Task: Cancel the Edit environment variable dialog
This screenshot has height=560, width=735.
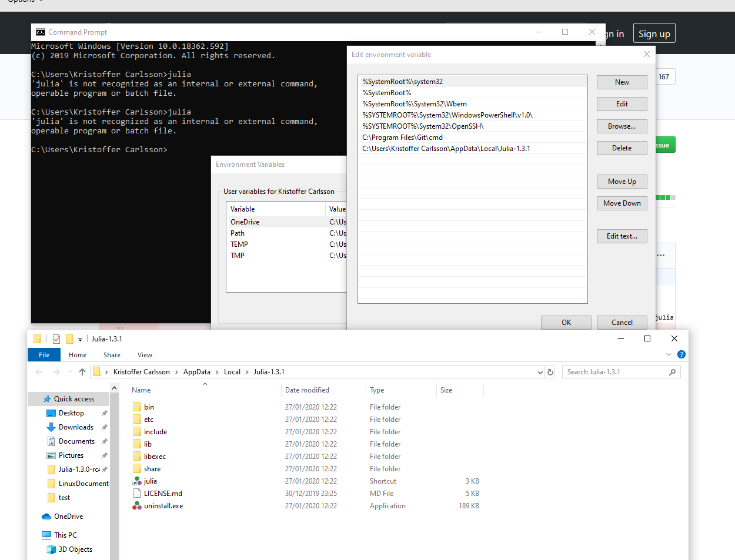Action: 622,323
